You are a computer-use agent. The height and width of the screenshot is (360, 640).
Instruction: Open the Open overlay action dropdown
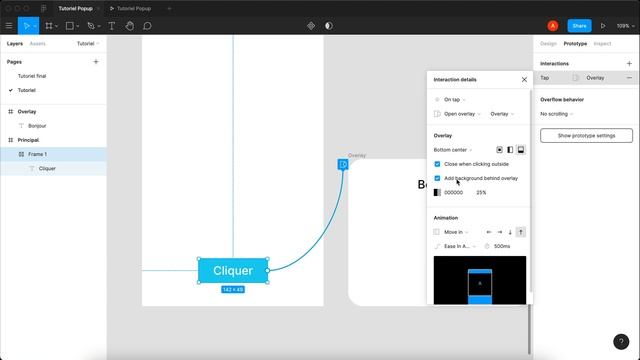click(462, 114)
